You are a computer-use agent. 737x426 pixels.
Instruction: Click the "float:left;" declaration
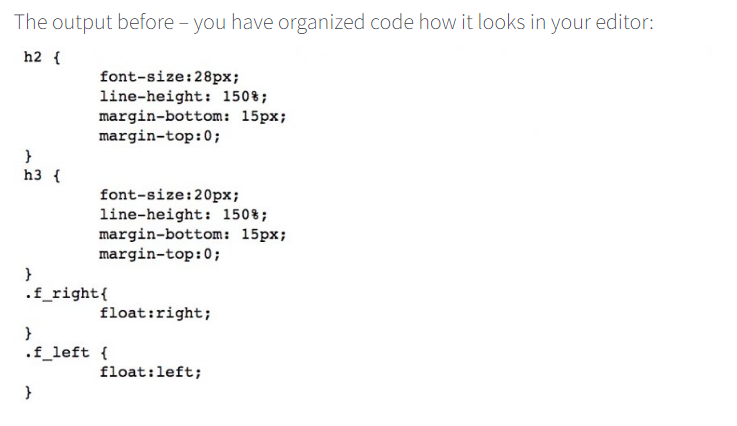[150, 372]
